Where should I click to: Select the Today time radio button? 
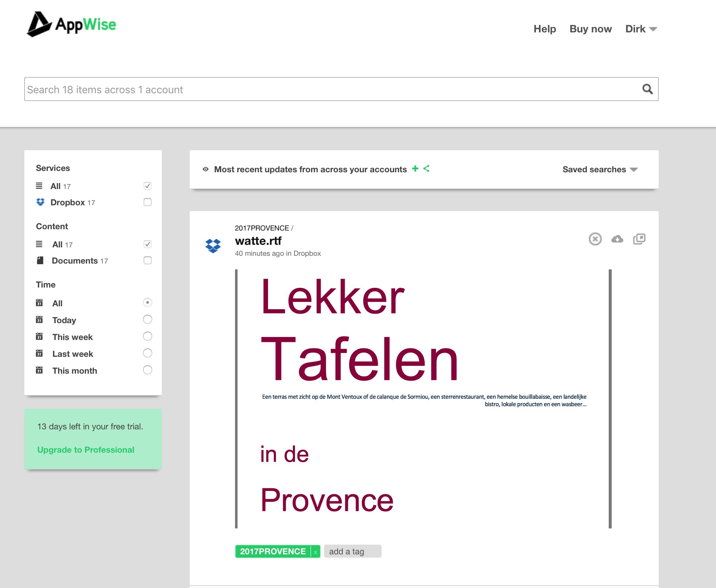pyautogui.click(x=147, y=319)
